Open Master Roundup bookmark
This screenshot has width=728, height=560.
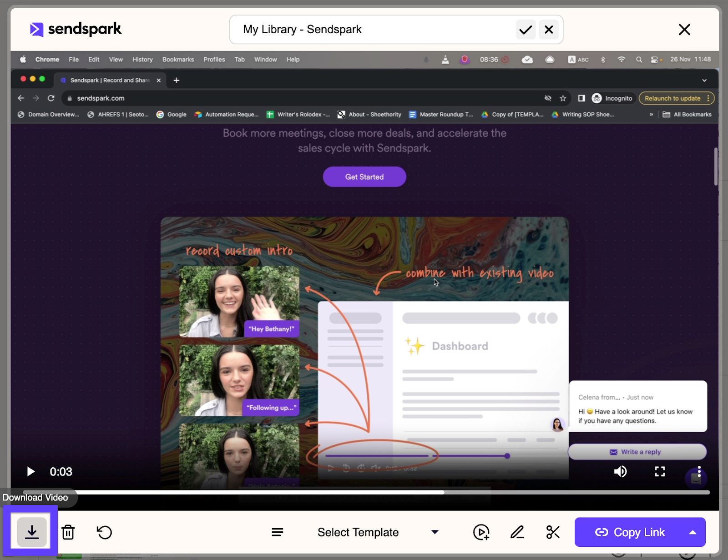click(441, 115)
